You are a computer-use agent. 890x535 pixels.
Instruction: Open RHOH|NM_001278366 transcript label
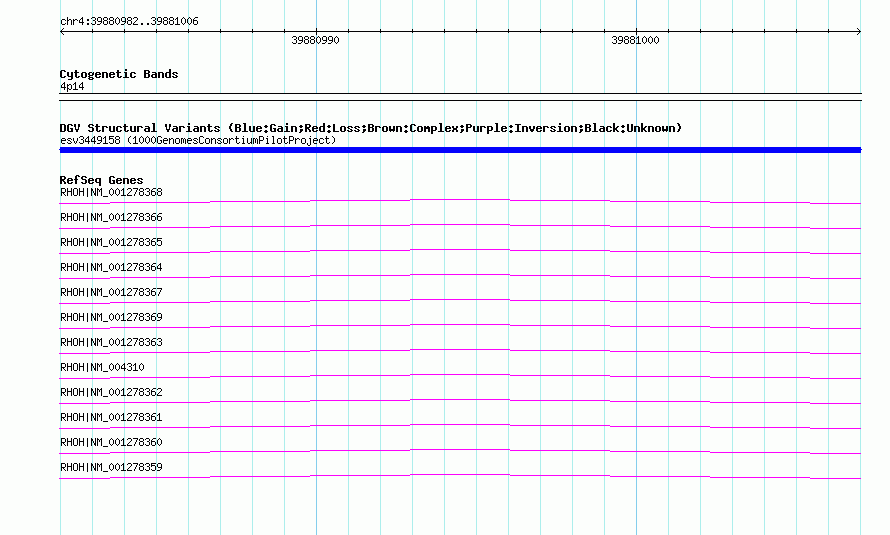pos(111,217)
